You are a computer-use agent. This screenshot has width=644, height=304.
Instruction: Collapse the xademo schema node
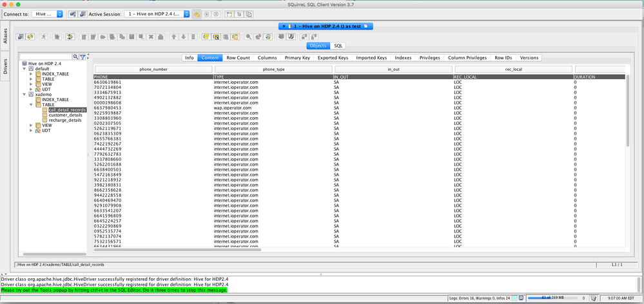(24, 95)
